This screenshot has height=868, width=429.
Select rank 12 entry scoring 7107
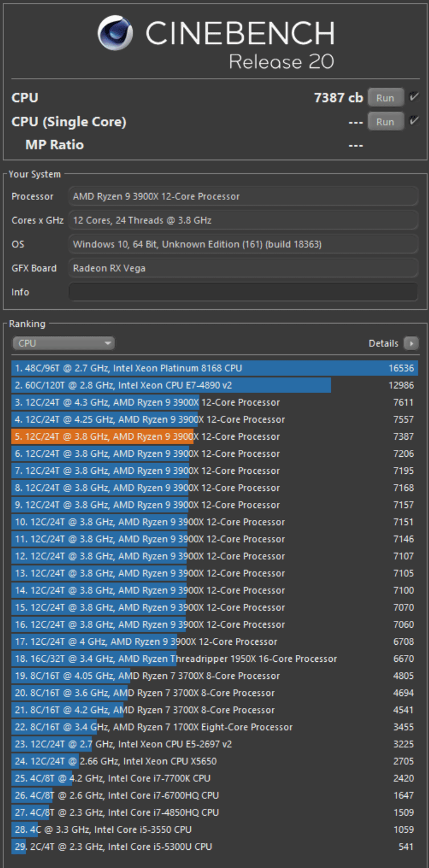pos(215,556)
